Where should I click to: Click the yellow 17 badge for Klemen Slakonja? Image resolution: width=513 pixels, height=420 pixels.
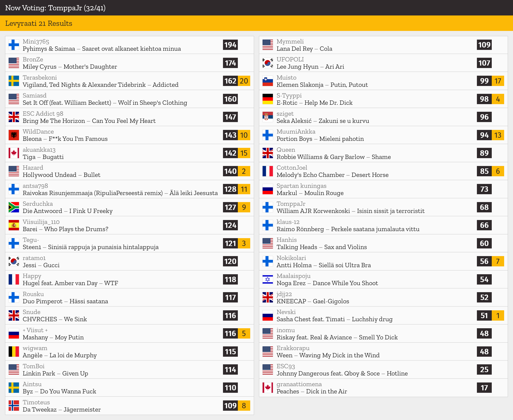[498, 81]
